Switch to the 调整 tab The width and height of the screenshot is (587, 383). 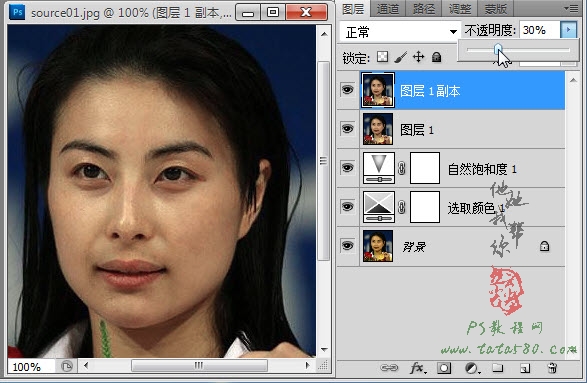[x=459, y=9]
